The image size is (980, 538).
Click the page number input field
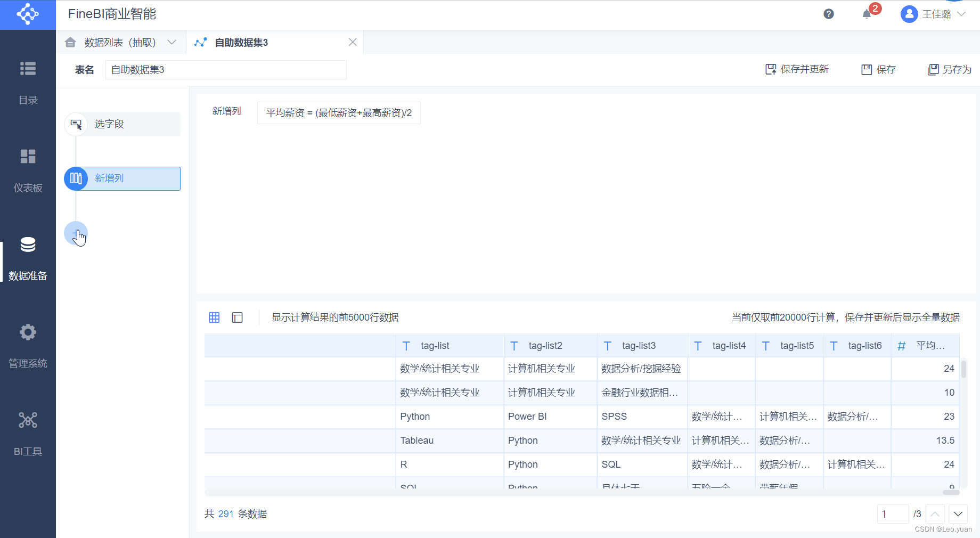tap(893, 514)
